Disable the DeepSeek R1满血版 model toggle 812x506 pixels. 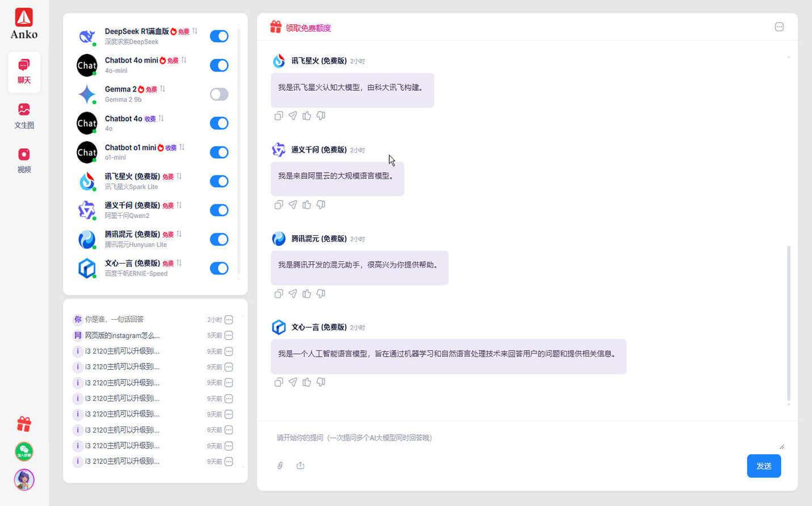(x=219, y=36)
